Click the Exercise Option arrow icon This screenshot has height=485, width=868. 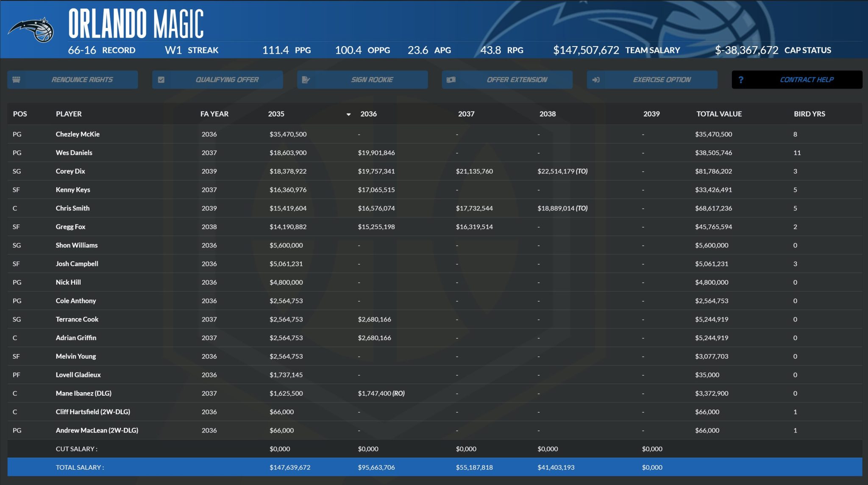[596, 80]
